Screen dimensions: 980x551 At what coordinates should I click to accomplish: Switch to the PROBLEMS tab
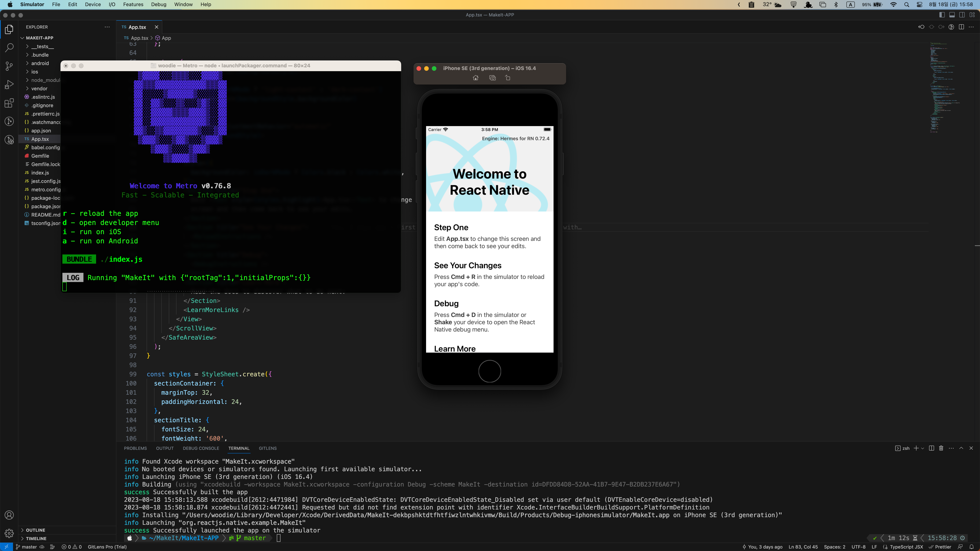coord(135,448)
